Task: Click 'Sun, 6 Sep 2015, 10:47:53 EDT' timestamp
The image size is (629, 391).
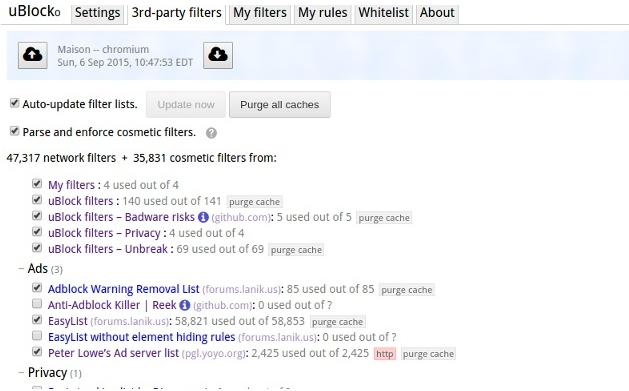Action: [x=125, y=63]
